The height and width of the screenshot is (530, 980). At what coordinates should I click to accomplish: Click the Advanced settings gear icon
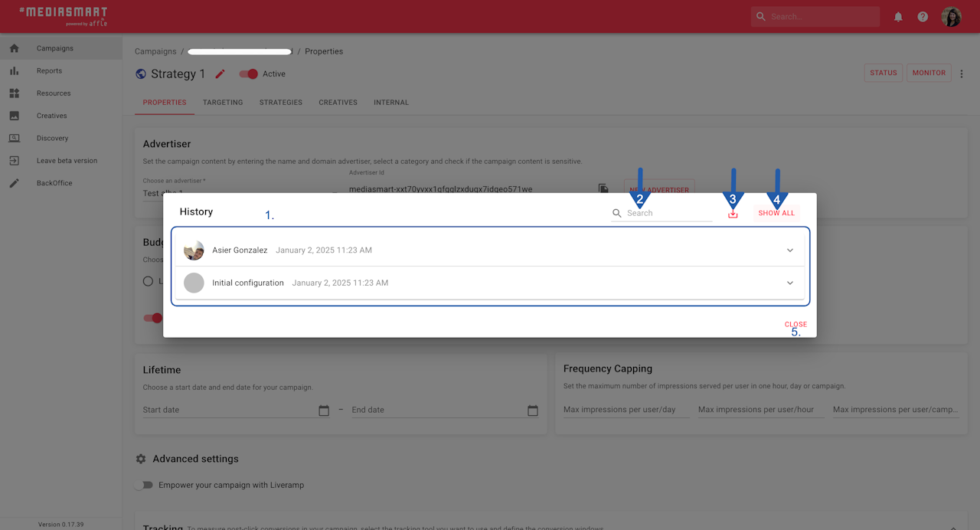[141, 459]
